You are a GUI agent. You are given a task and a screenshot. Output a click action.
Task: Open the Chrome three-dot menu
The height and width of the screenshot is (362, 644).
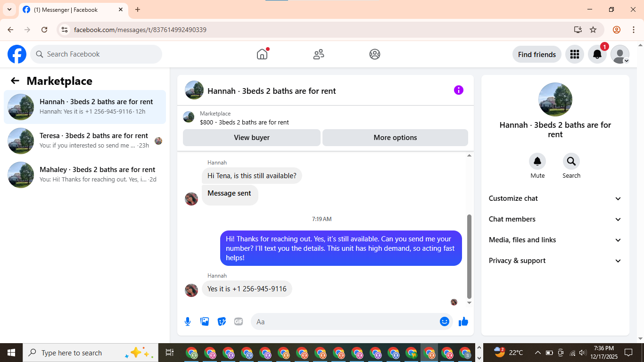tap(633, 30)
